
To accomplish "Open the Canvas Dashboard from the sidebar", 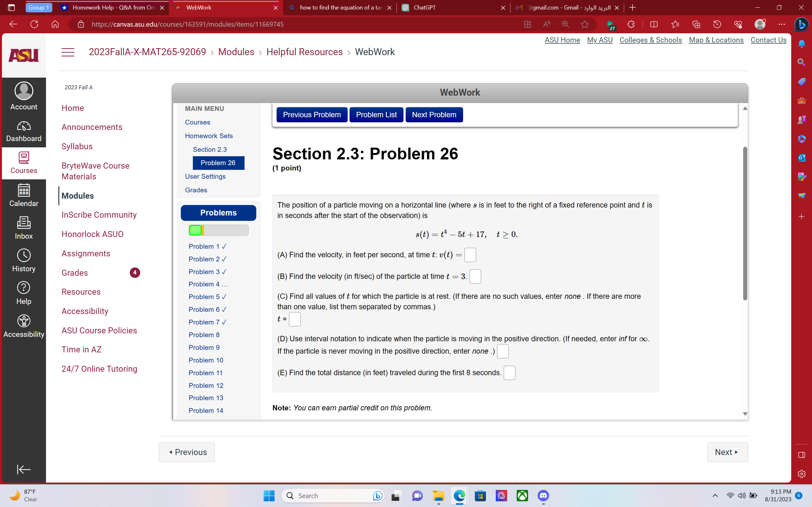I will click(x=23, y=131).
